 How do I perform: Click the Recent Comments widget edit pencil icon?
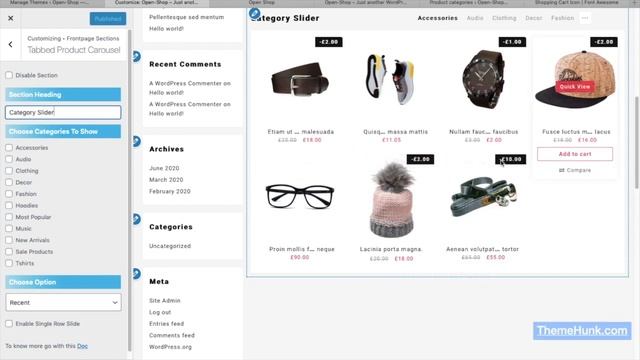(137, 56)
